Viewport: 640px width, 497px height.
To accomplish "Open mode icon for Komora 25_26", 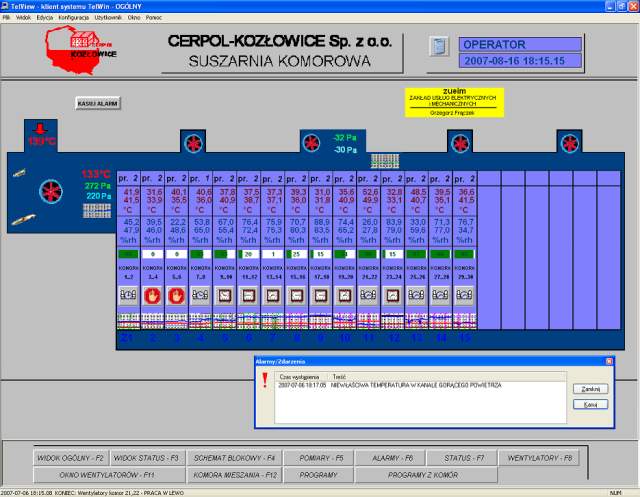I will (416, 295).
